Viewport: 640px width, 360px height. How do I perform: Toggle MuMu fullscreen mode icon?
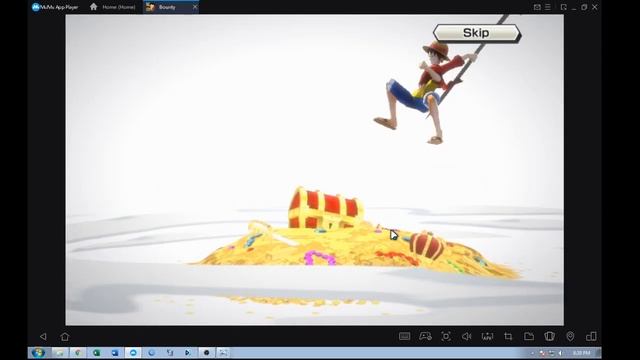(x=564, y=7)
